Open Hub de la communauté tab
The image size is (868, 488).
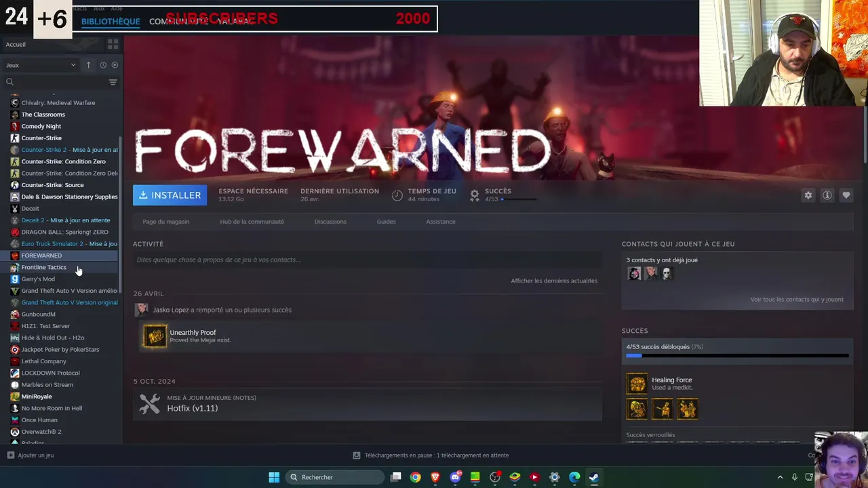(x=252, y=222)
